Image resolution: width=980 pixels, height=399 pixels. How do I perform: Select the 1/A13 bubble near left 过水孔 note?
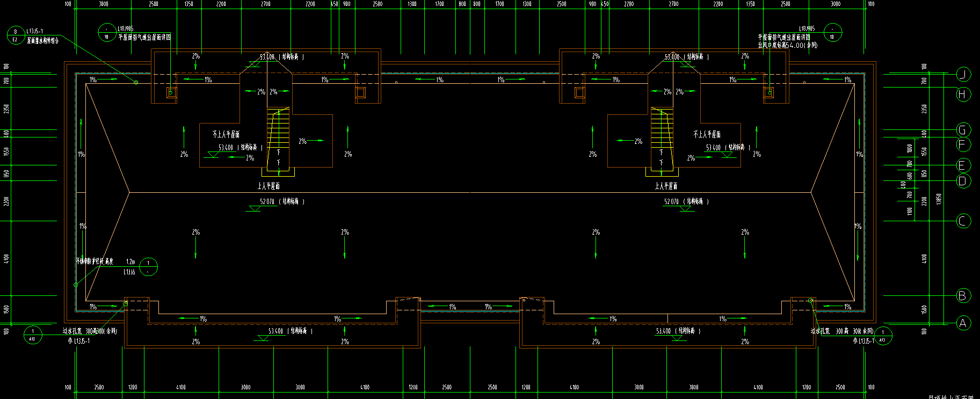pos(33,335)
